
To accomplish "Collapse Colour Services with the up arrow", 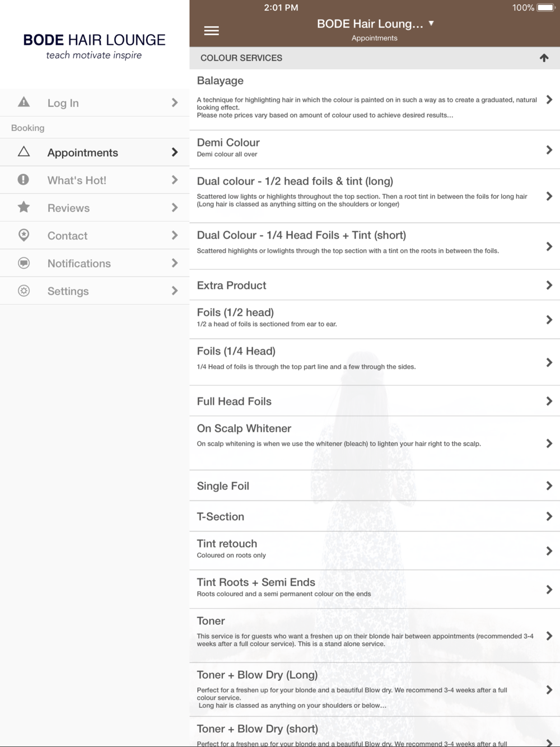I will click(x=544, y=58).
